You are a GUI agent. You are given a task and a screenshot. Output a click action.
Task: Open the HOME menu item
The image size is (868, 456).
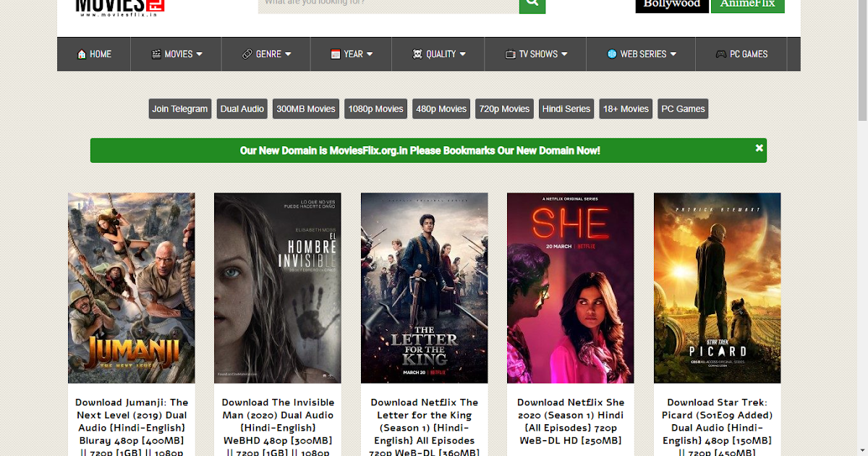pyautogui.click(x=94, y=54)
